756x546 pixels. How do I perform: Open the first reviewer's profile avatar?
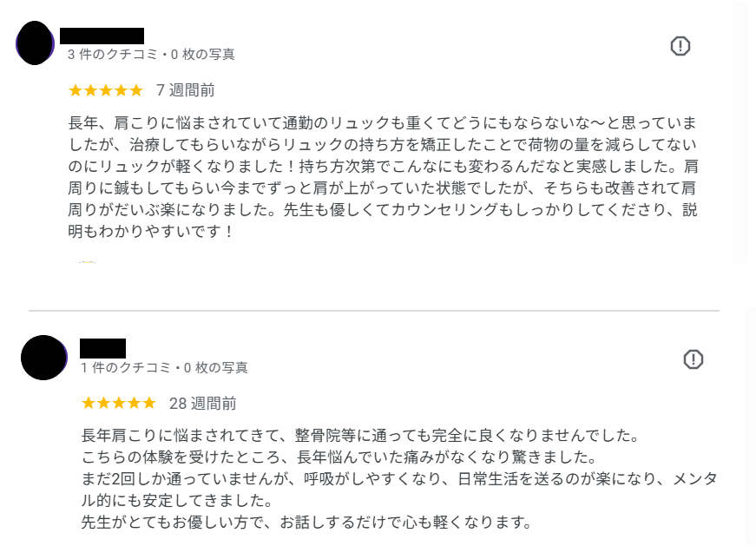coord(36,43)
